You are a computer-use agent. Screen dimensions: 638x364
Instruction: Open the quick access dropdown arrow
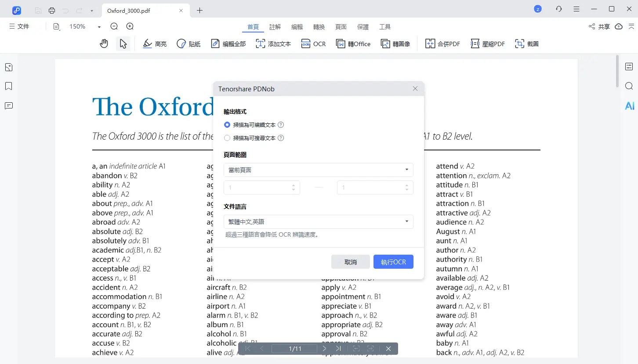pos(91,11)
